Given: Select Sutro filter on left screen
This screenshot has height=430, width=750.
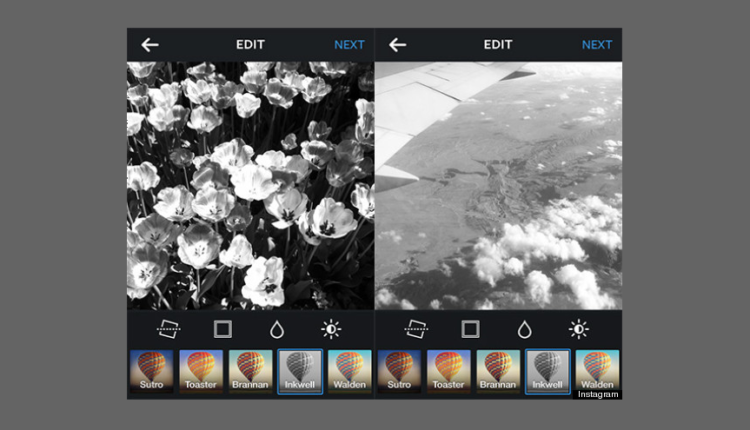Looking at the screenshot, I should pyautogui.click(x=151, y=372).
